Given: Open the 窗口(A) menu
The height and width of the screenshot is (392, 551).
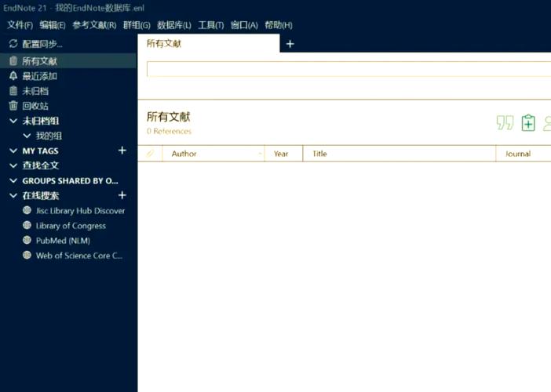Looking at the screenshot, I should [x=244, y=25].
